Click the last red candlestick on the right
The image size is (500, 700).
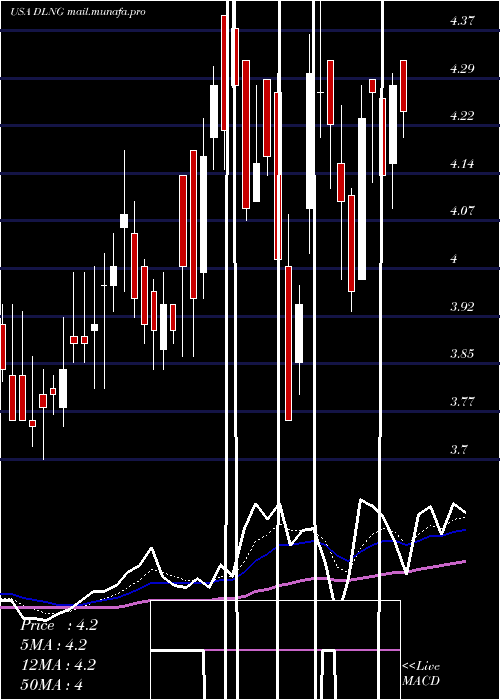tap(404, 86)
